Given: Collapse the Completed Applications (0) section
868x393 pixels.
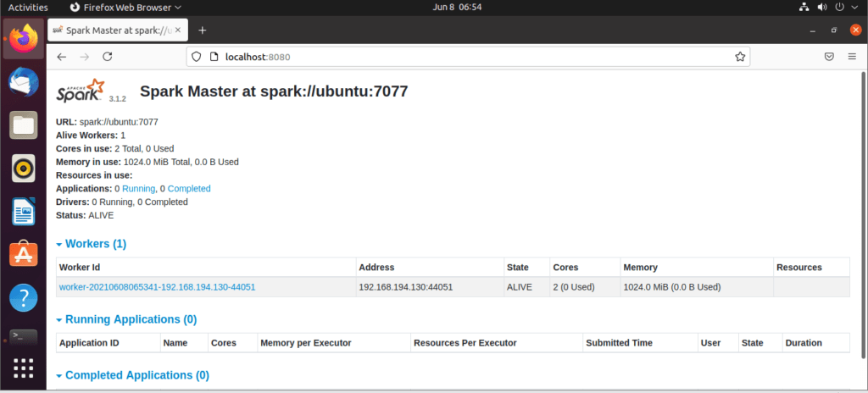Looking at the screenshot, I should (133, 375).
